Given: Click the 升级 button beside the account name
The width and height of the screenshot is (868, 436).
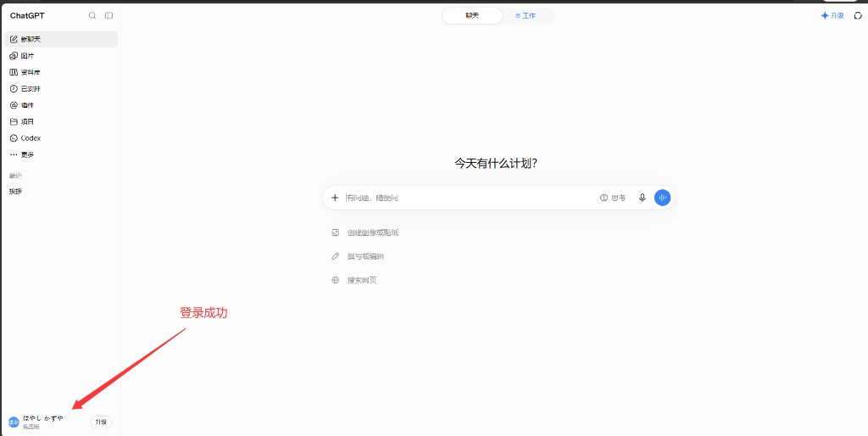Looking at the screenshot, I should tap(101, 422).
